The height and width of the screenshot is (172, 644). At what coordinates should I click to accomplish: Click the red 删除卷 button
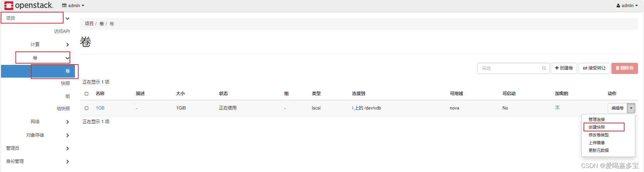click(625, 68)
